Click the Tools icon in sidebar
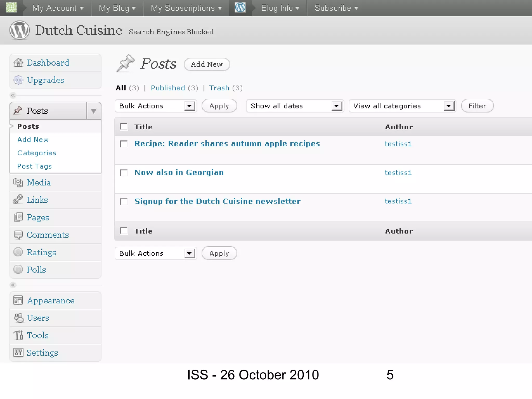The height and width of the screenshot is (399, 532). coord(18,335)
